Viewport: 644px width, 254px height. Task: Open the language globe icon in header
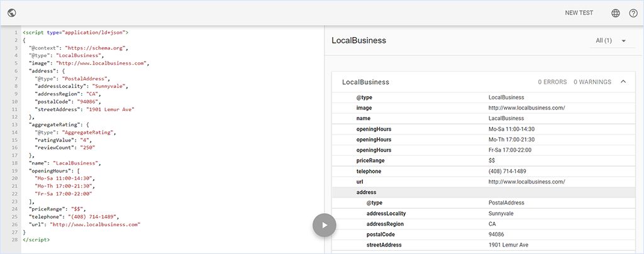point(615,13)
